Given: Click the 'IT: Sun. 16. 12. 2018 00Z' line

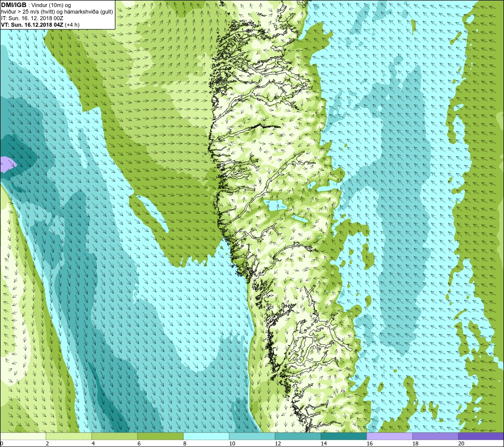Looking at the screenshot, I should [32, 18].
